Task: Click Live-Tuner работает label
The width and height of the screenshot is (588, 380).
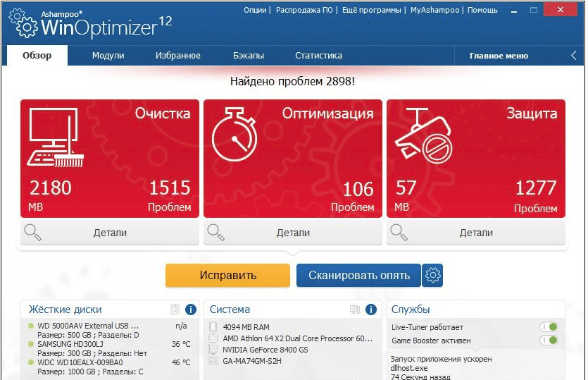Action: pyautogui.click(x=427, y=327)
